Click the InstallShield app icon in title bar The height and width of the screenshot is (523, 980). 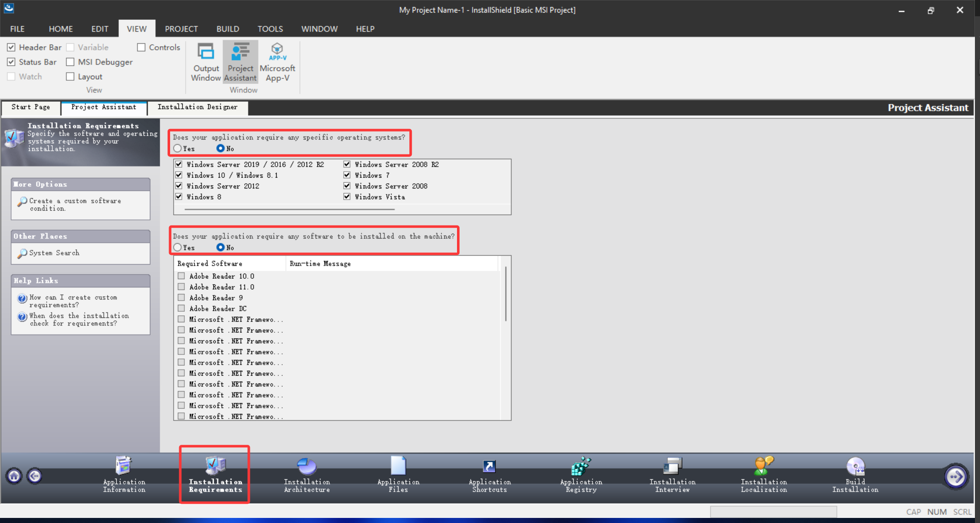tap(9, 9)
